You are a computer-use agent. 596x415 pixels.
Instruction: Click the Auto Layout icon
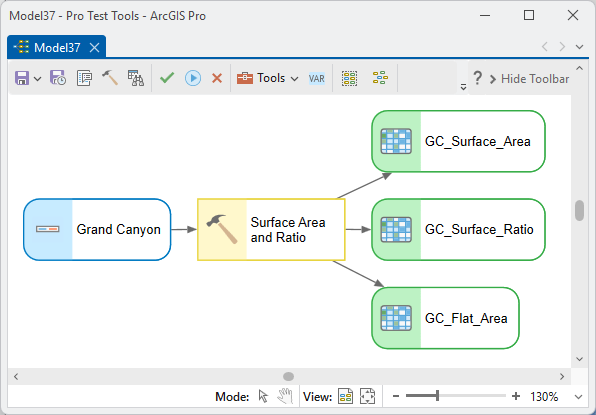click(380, 78)
